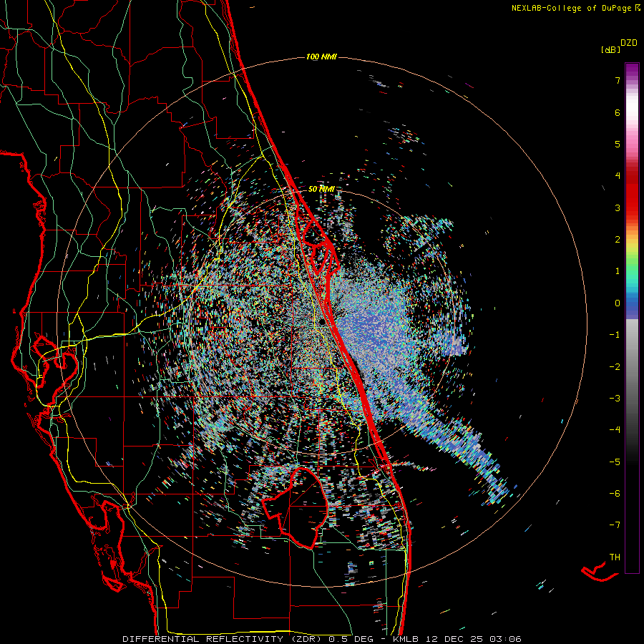The width and height of the screenshot is (644, 644).
Task: Click the TH threshold label on legend
Action: tap(615, 557)
